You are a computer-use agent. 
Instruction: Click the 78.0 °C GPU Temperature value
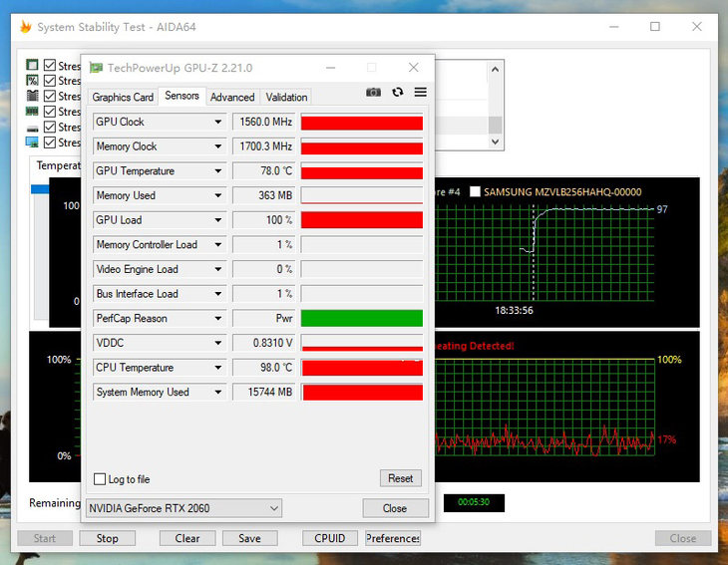coord(263,170)
